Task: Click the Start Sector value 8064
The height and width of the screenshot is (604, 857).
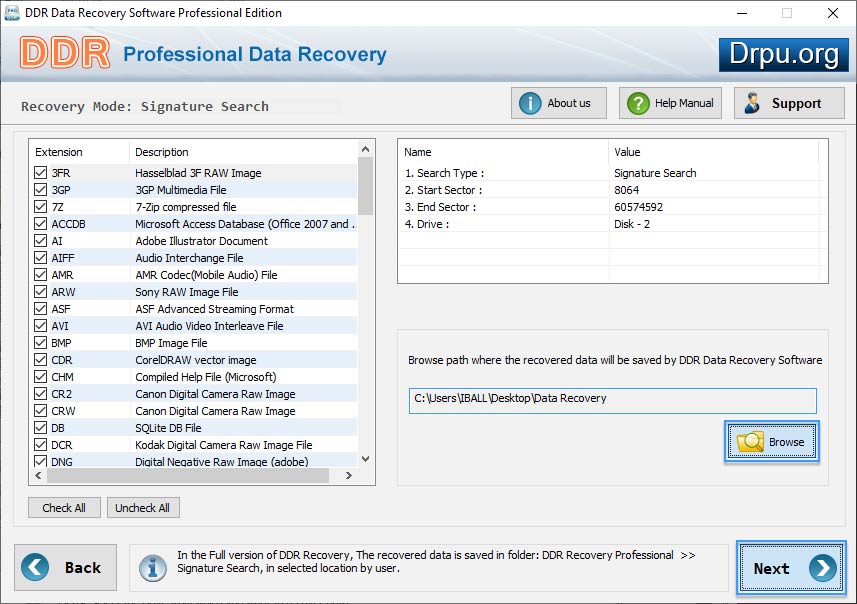Action: point(626,190)
